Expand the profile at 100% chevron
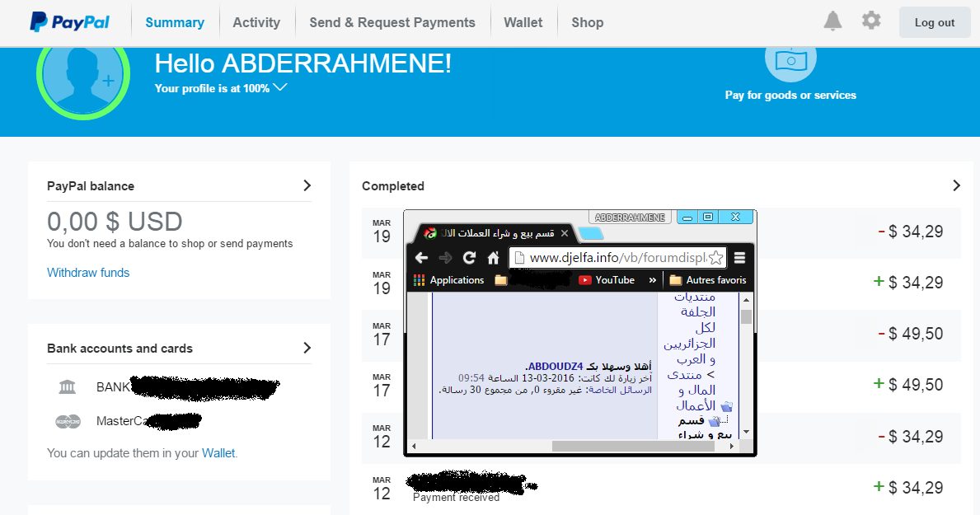Viewport: 980px width, 515px height. (x=280, y=87)
